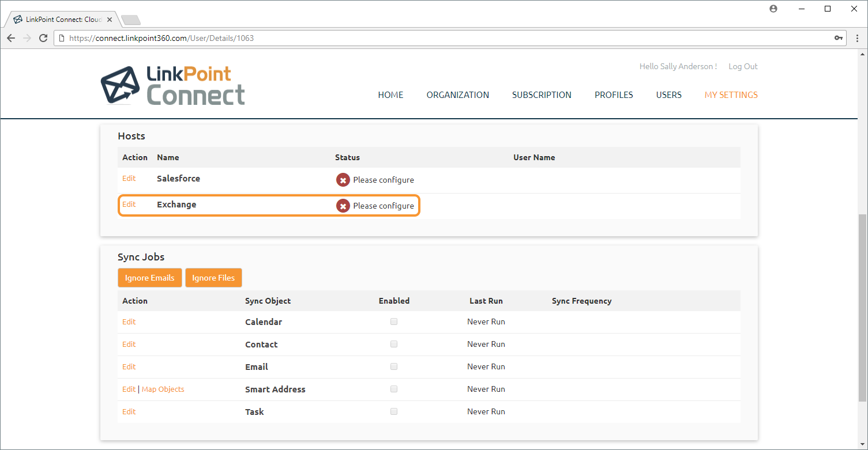This screenshot has height=450, width=868.
Task: Open the USERS menu
Action: pyautogui.click(x=669, y=95)
